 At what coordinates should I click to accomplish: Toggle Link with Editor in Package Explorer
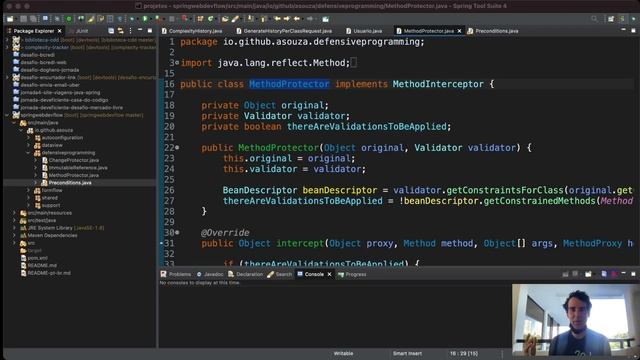(x=120, y=31)
